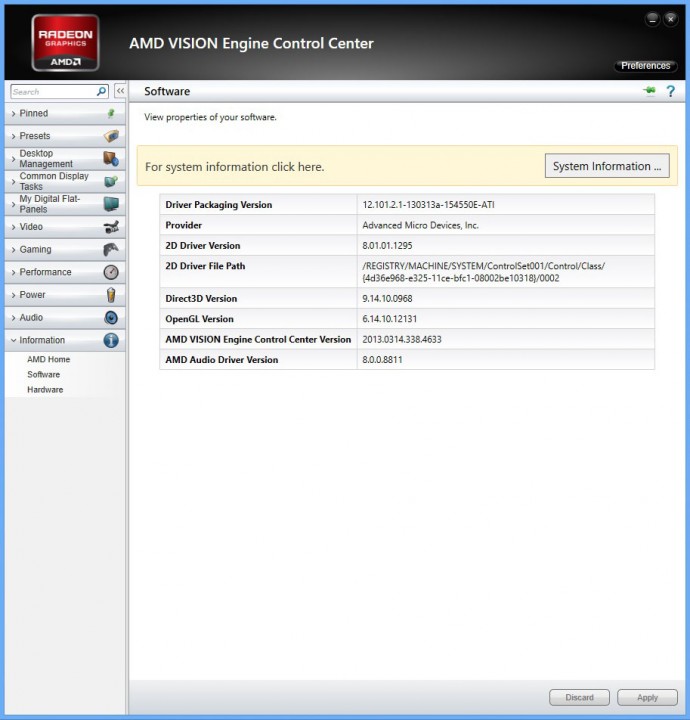
Task: Click the OpenGL Version label
Action: (199, 319)
